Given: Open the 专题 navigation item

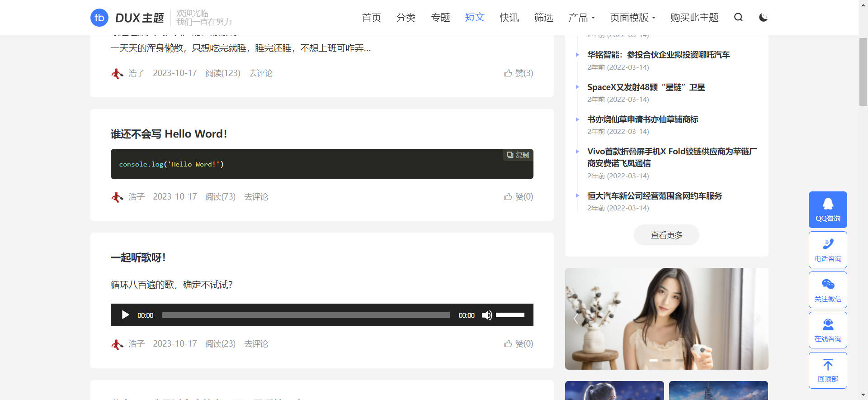Looking at the screenshot, I should [440, 18].
